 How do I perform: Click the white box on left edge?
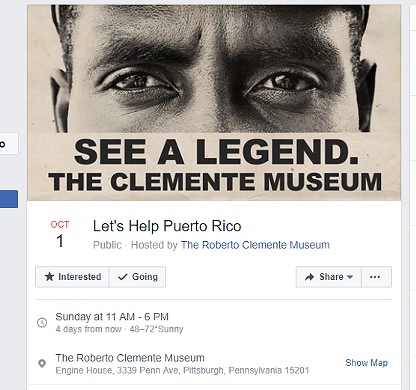[x=9, y=144]
